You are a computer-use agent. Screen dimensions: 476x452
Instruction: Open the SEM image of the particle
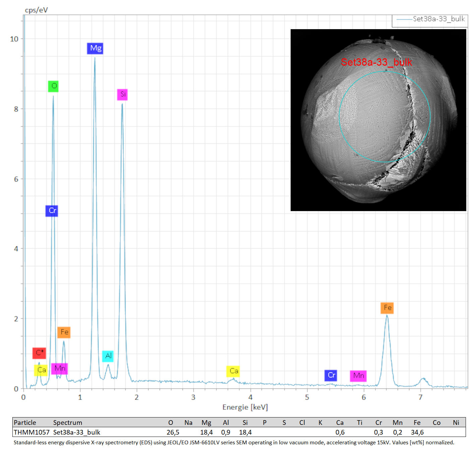(x=378, y=120)
